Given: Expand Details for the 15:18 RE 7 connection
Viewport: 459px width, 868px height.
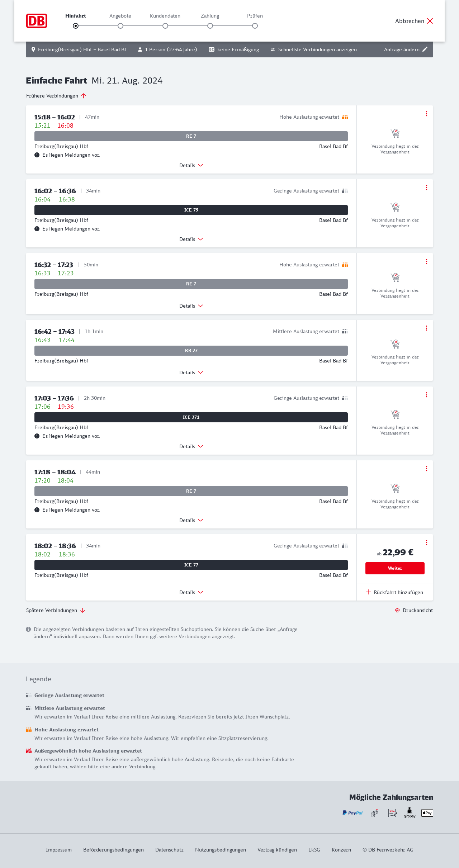Looking at the screenshot, I should tap(191, 165).
